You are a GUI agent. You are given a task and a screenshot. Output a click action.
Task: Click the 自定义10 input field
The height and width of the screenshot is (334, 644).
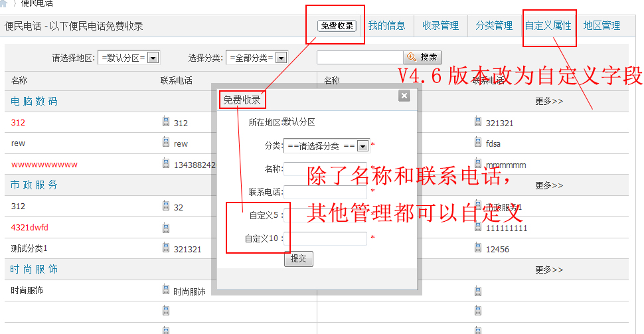(x=325, y=238)
